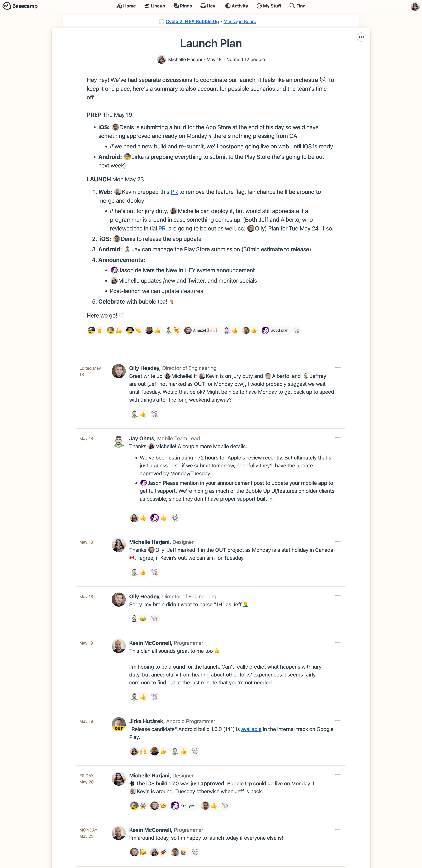This screenshot has width=422, height=868.
Task: Click the Basecamp logo
Action: tap(20, 6)
